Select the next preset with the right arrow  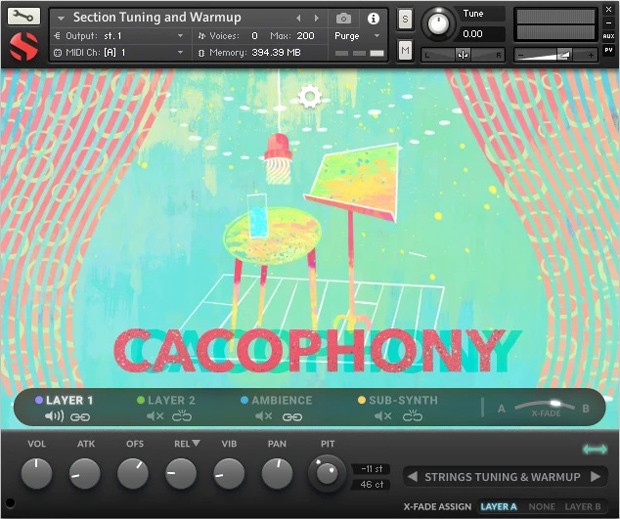[x=595, y=477]
